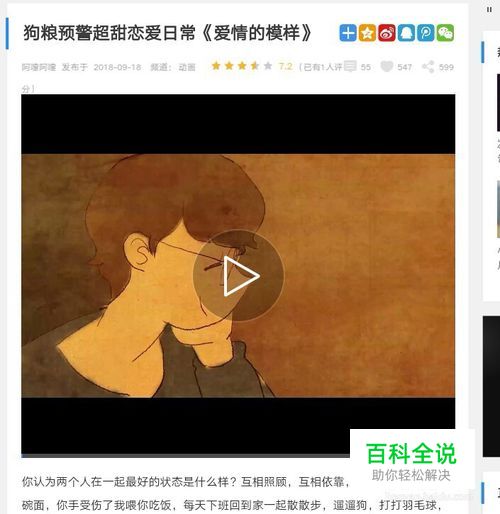Open the 动画 channel link
This screenshot has height=514, width=500.
187,67
